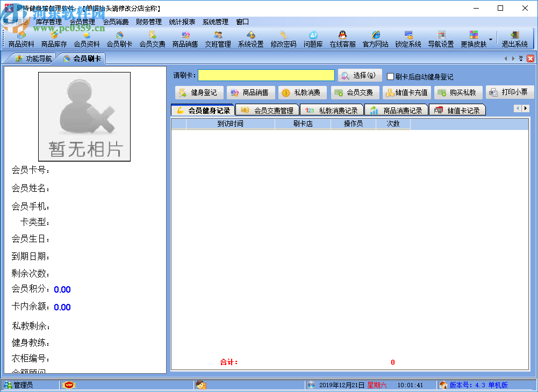
Task: Open 交班管理 toolbar icon
Action: [218, 39]
